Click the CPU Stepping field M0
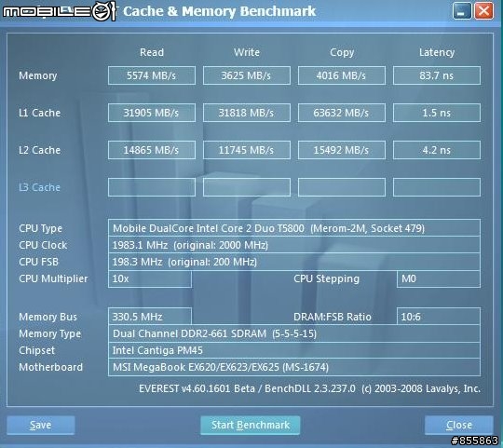 [439, 279]
